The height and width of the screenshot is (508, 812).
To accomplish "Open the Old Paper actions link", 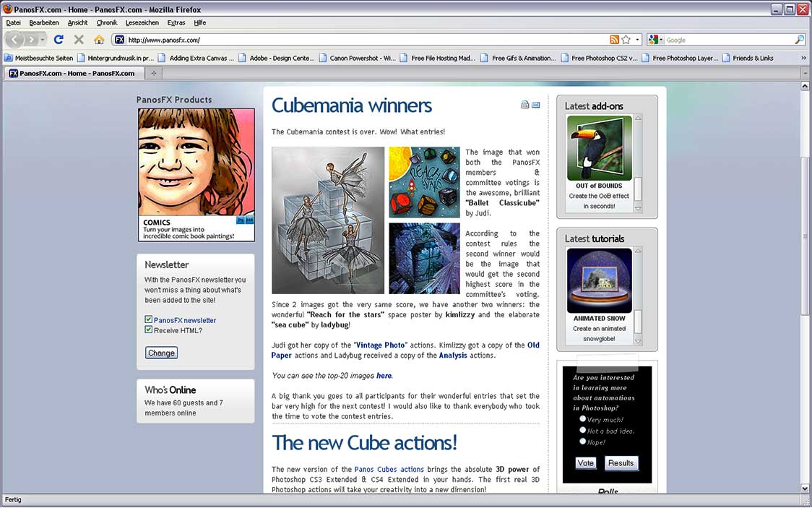I will click(533, 345).
